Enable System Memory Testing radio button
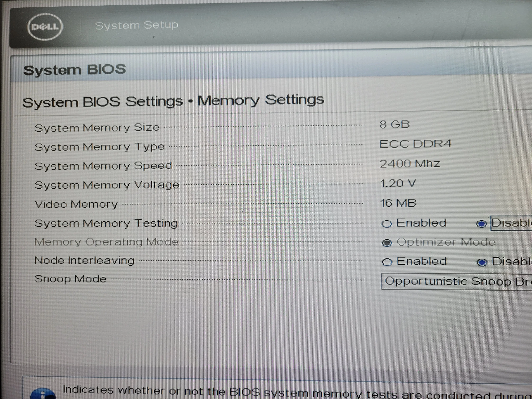The image size is (532, 399). (386, 224)
